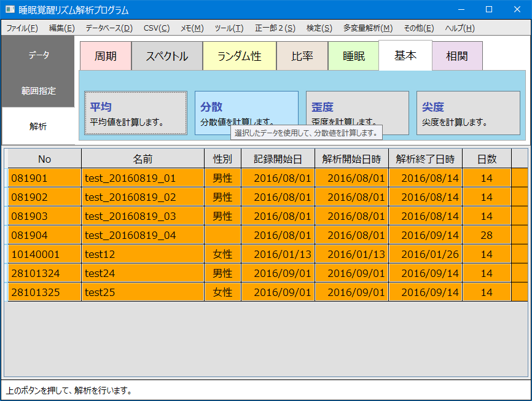Click the 日数 column header
The height and width of the screenshot is (401, 532).
tap(487, 159)
